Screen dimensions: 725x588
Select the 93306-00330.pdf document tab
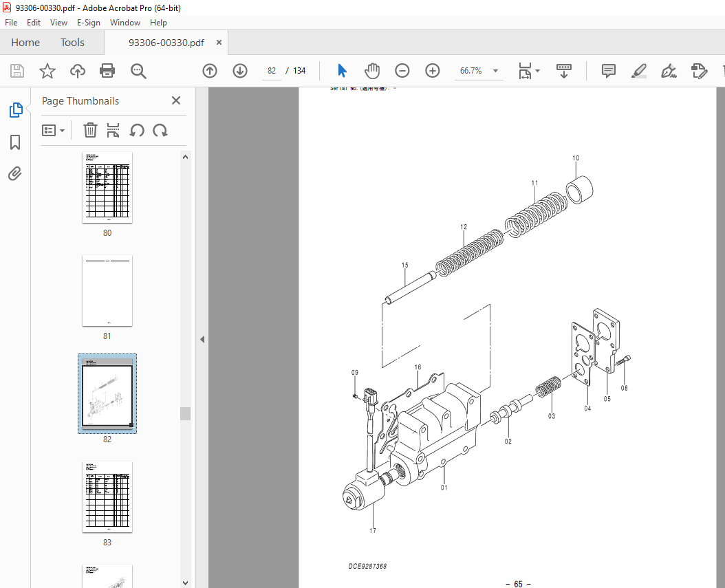[x=166, y=43]
